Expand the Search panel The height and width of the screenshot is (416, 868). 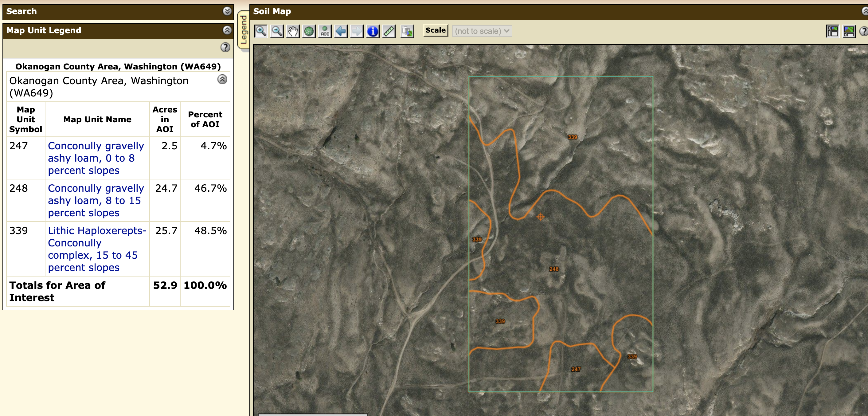227,11
